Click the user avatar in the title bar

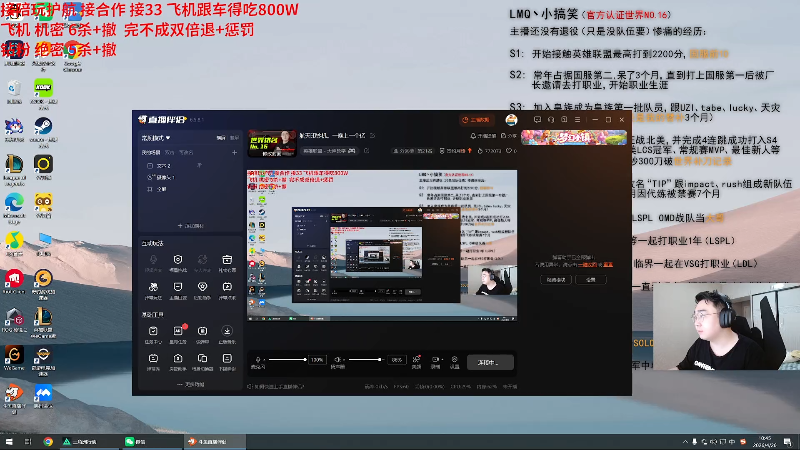(x=511, y=120)
